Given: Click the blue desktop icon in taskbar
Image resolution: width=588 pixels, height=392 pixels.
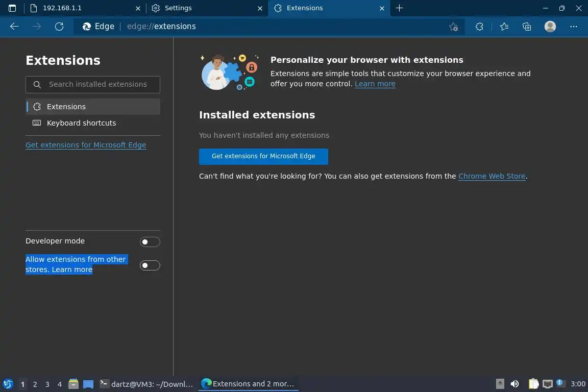Looking at the screenshot, I should click(88, 384).
